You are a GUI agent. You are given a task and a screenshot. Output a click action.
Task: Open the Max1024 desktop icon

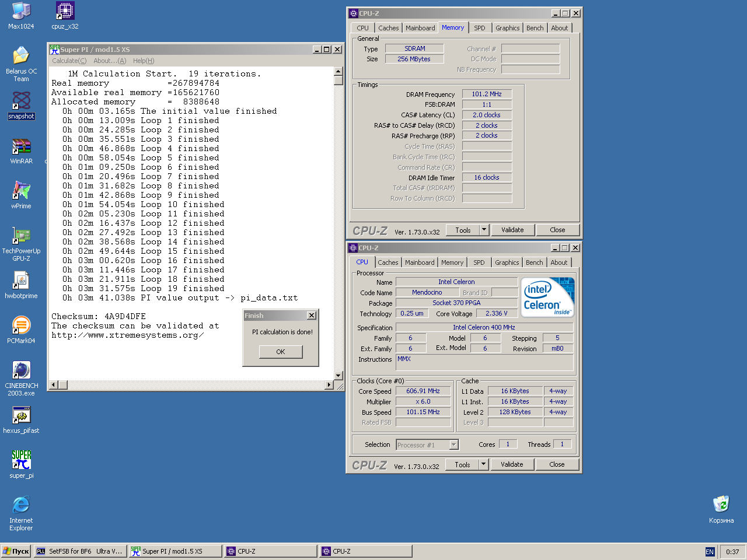tap(21, 16)
